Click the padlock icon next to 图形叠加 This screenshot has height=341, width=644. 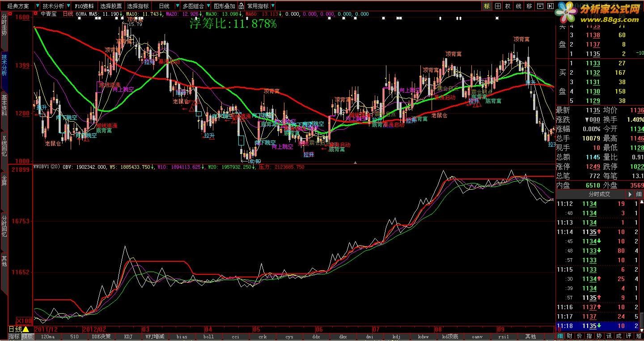pos(241,6)
